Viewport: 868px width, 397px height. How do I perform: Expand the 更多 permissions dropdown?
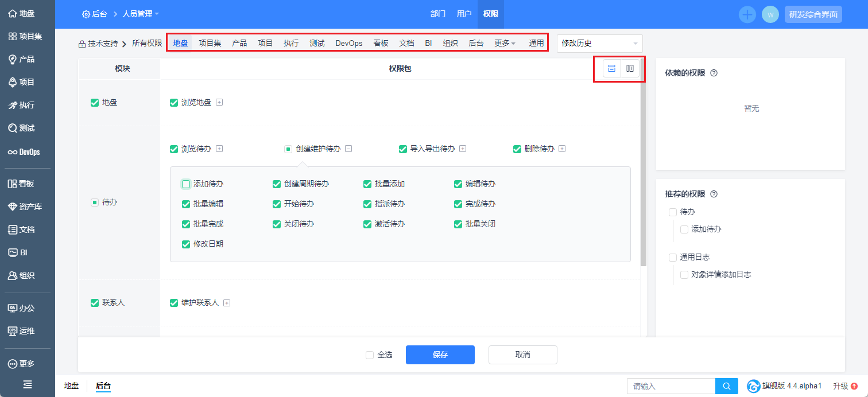tap(505, 43)
